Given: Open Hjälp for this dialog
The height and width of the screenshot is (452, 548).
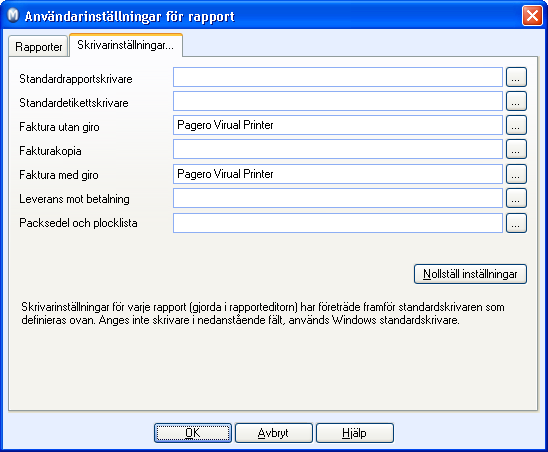Looking at the screenshot, I should click(x=355, y=433).
